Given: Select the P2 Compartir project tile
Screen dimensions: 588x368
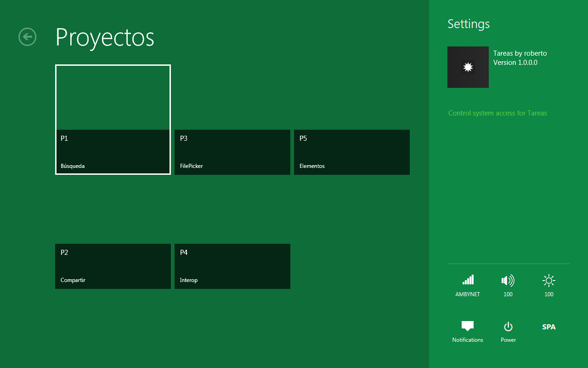Looking at the screenshot, I should click(x=113, y=266).
